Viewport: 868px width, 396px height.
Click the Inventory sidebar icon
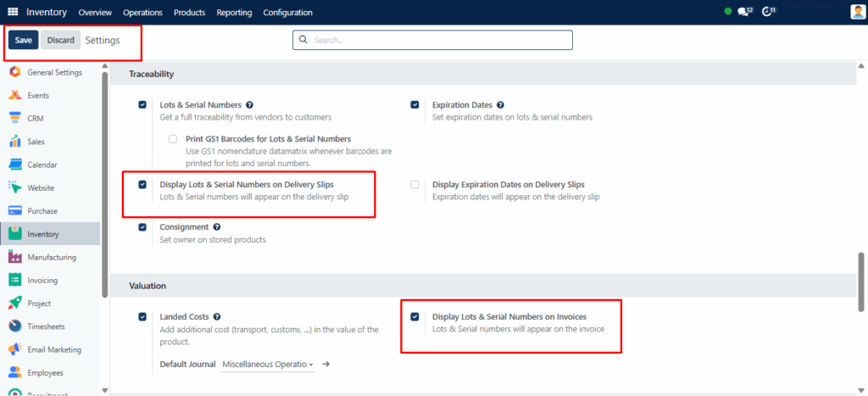tap(15, 234)
